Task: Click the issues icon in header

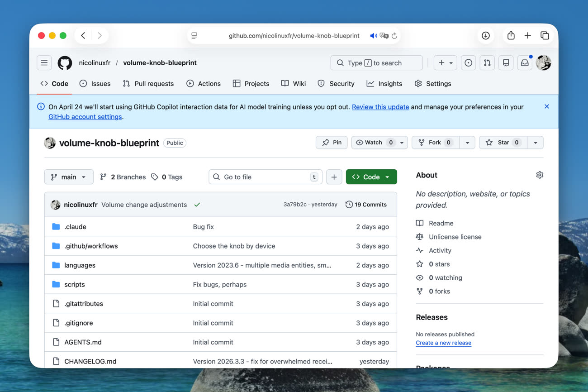Action: tap(469, 63)
